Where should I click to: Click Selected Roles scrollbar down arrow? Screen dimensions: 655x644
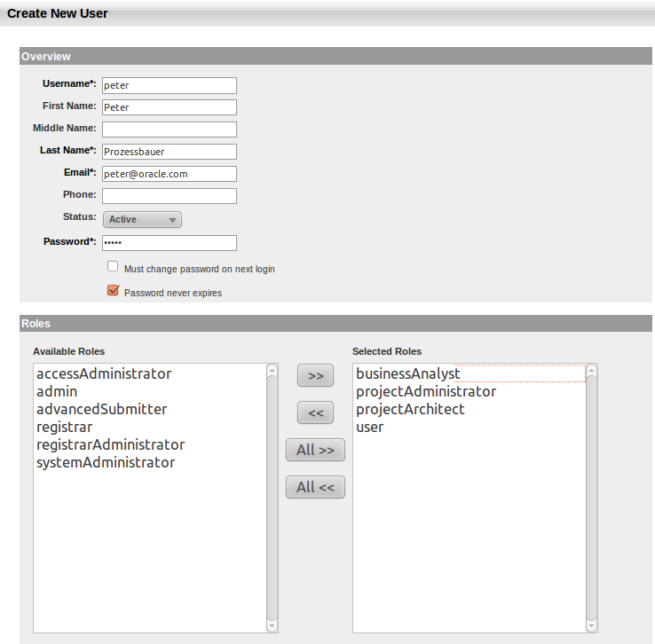(x=591, y=625)
